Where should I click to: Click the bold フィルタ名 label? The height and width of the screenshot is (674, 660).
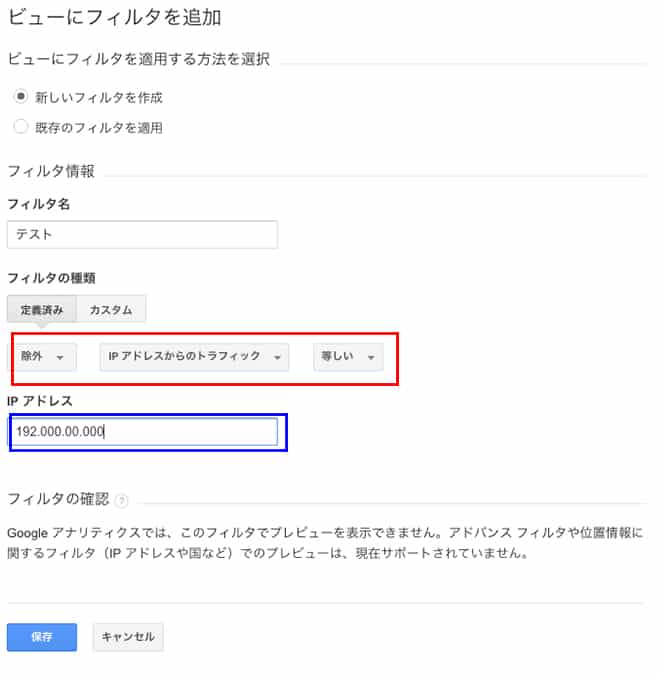tap(39, 204)
